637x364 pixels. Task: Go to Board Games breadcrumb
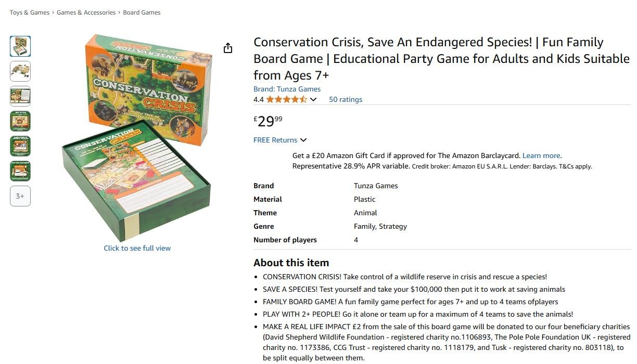(x=142, y=12)
